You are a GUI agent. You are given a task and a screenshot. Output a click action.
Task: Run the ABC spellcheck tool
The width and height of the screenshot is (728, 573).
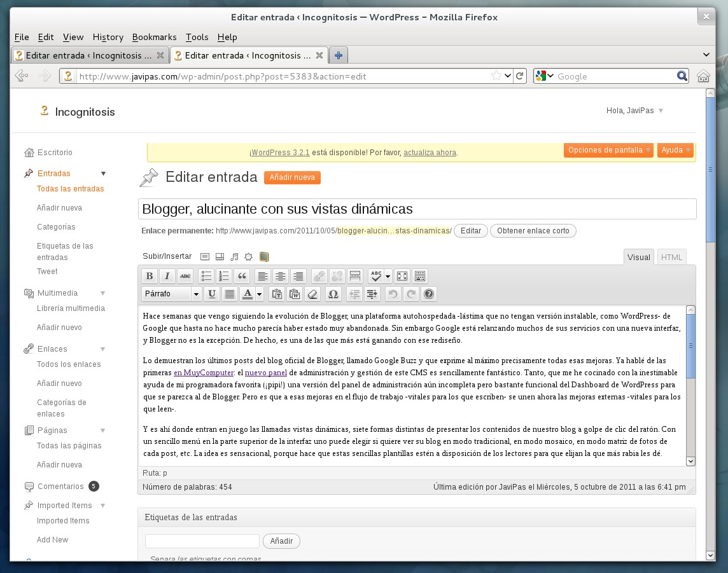tap(376, 276)
